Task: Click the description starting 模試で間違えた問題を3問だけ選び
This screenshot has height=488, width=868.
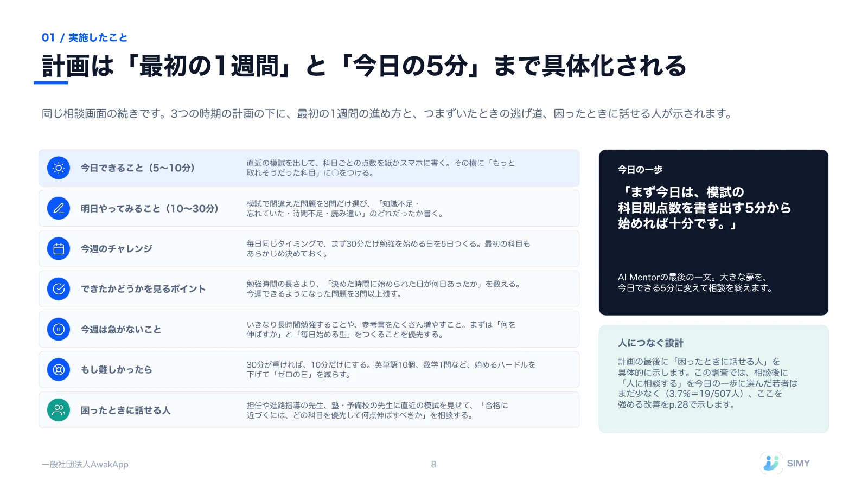Action: 346,209
